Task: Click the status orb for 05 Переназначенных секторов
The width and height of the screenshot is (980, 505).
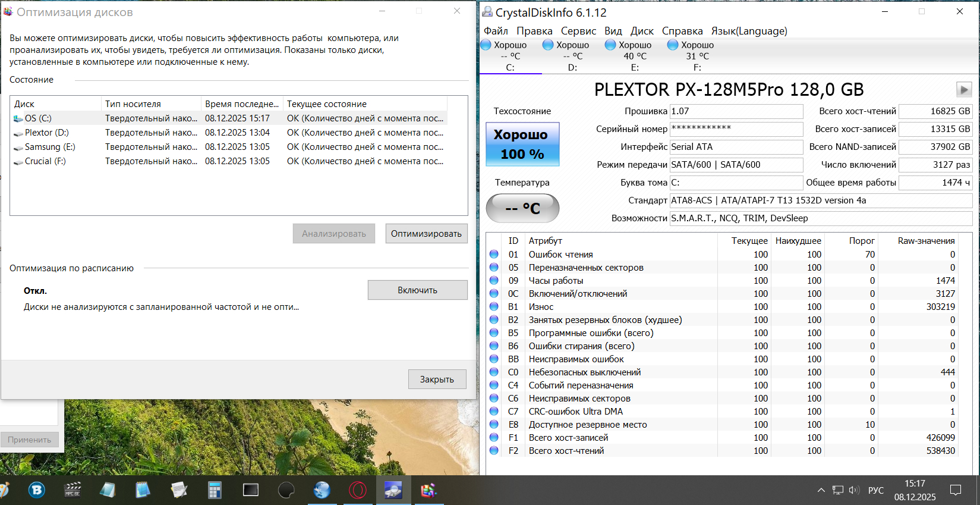Action: point(494,268)
